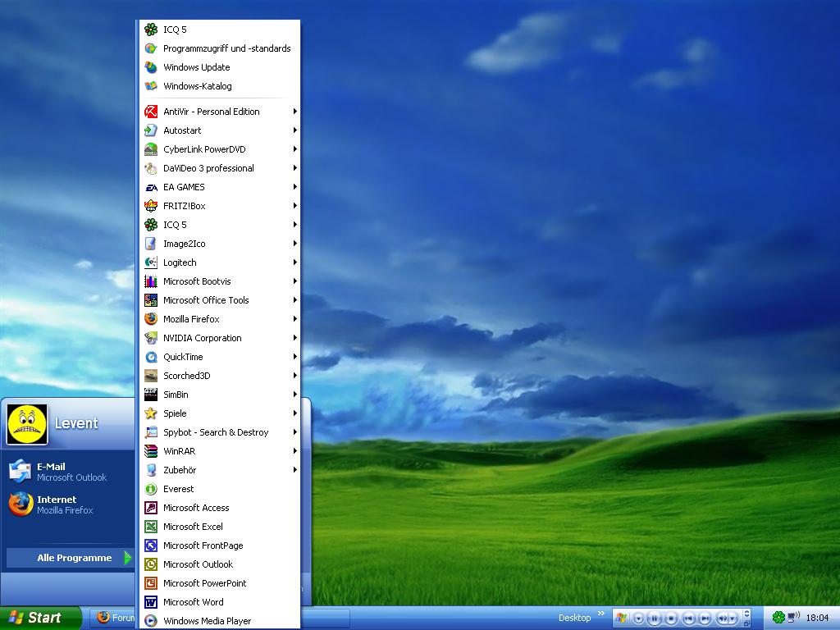Expand DaViDeo 3 professional submenu arrow
The width and height of the screenshot is (840, 630).
[294, 167]
